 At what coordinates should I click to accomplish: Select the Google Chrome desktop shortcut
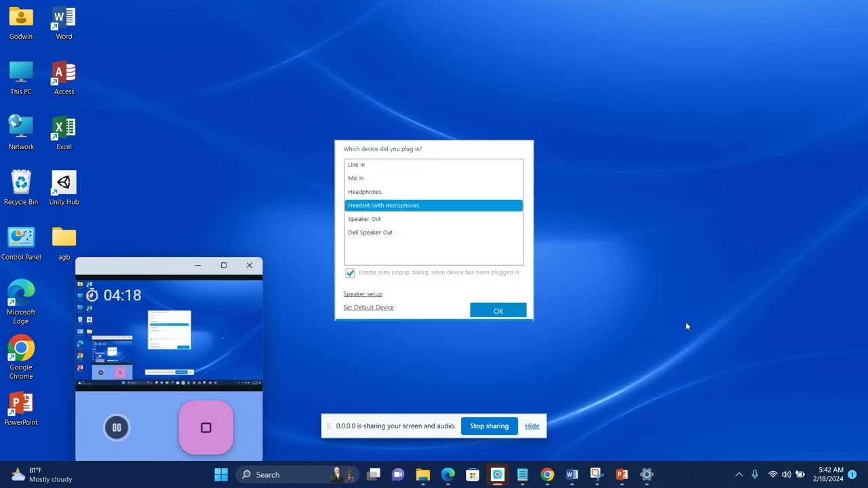(x=21, y=357)
